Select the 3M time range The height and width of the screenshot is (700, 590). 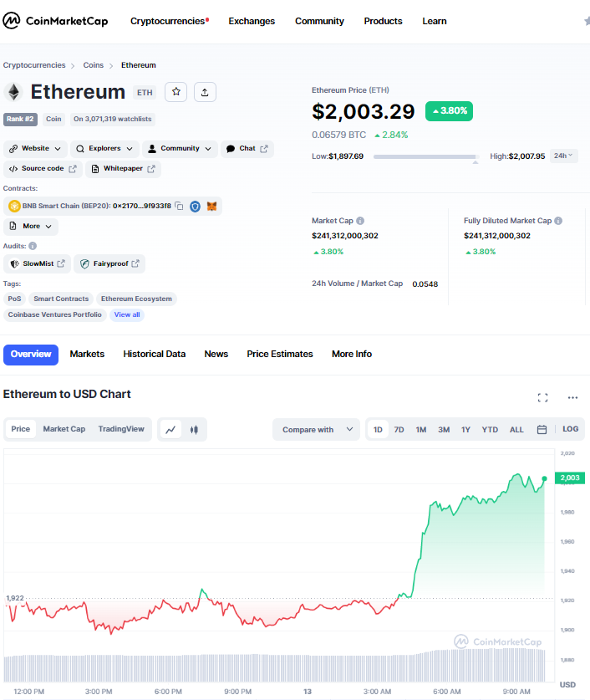pos(444,430)
